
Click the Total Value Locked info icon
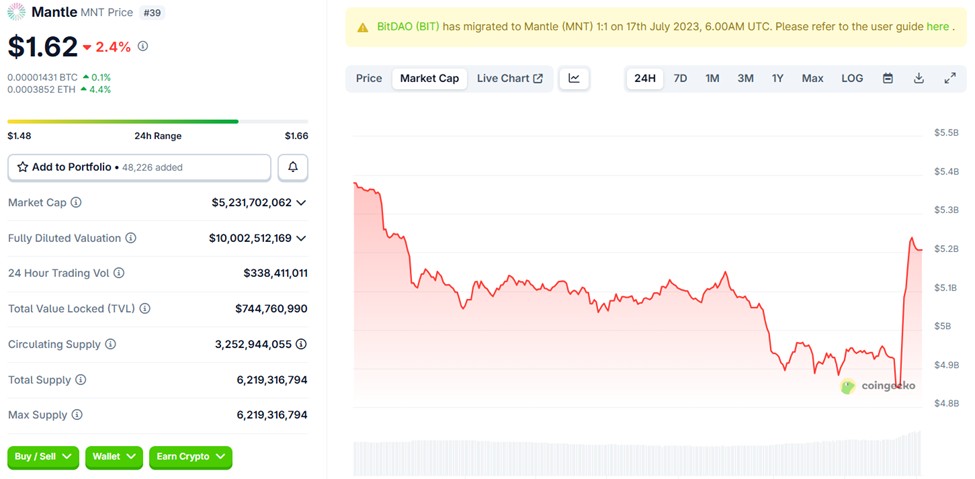tap(145, 309)
